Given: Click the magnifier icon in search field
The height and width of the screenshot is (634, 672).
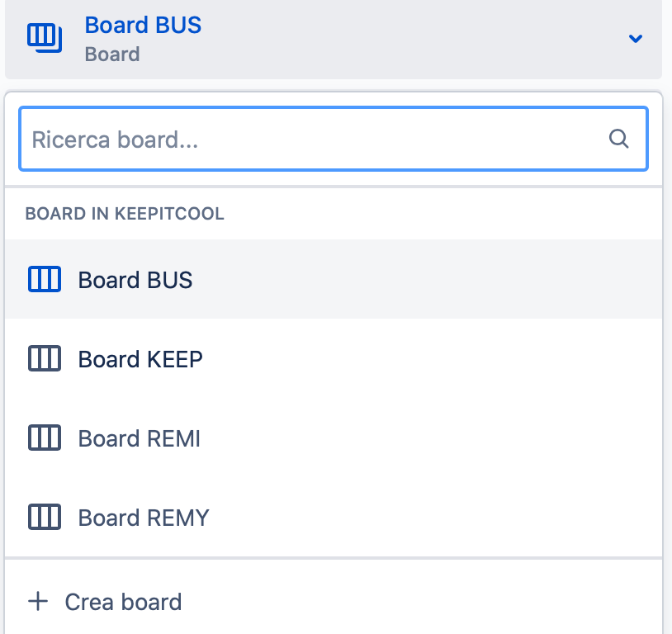Looking at the screenshot, I should tap(618, 139).
